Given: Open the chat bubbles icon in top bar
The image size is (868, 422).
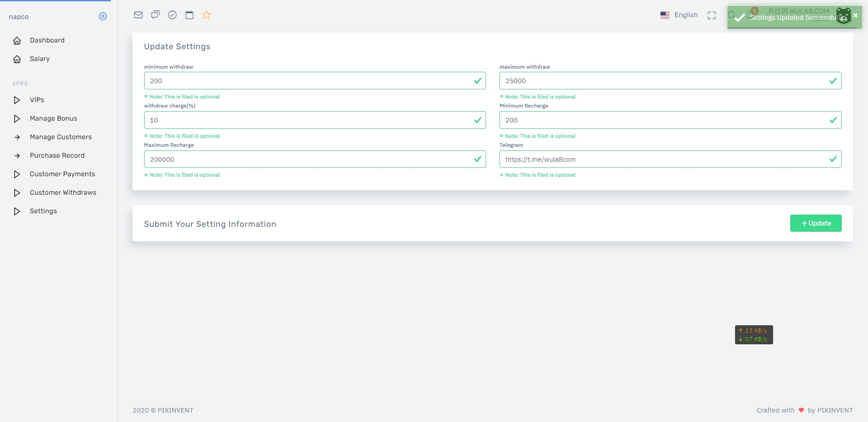Looking at the screenshot, I should tap(155, 15).
